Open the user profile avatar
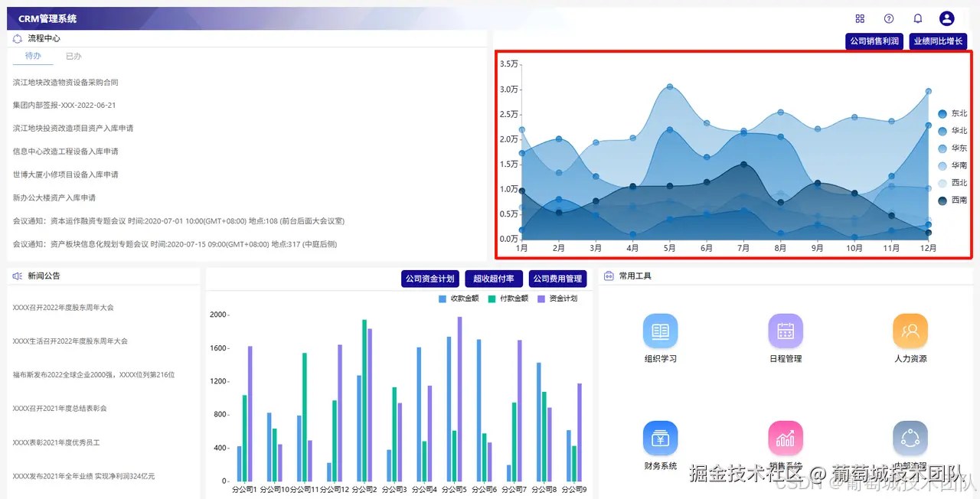The height and width of the screenshot is (499, 980). [946, 18]
